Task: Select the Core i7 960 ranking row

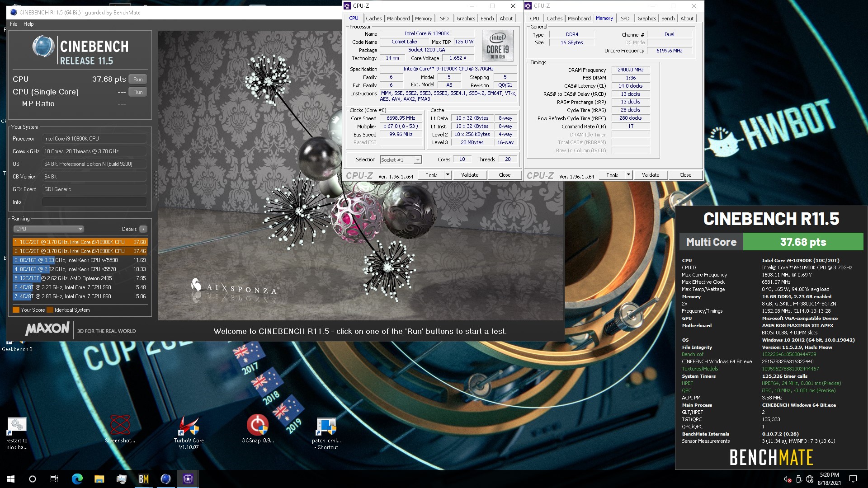Action: point(80,287)
